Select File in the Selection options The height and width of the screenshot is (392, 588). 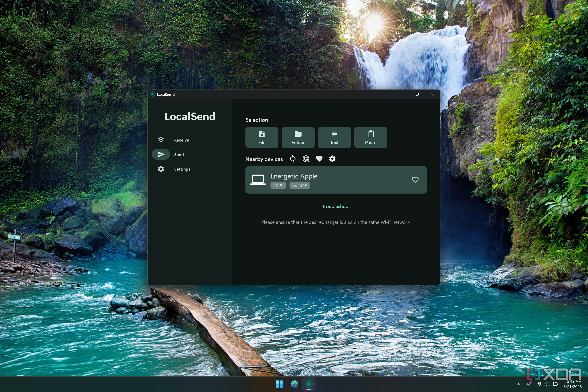point(262,137)
